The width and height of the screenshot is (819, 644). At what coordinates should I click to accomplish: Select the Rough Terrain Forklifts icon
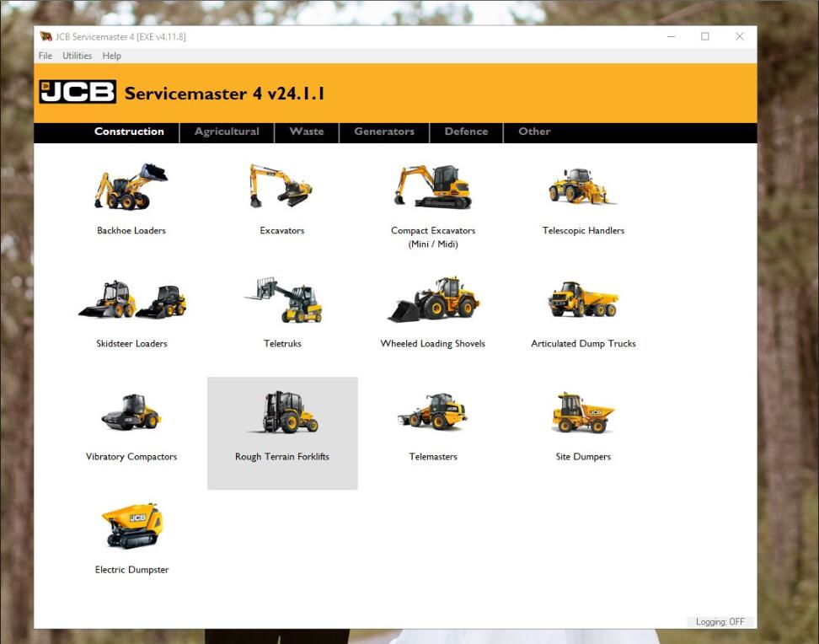point(283,412)
